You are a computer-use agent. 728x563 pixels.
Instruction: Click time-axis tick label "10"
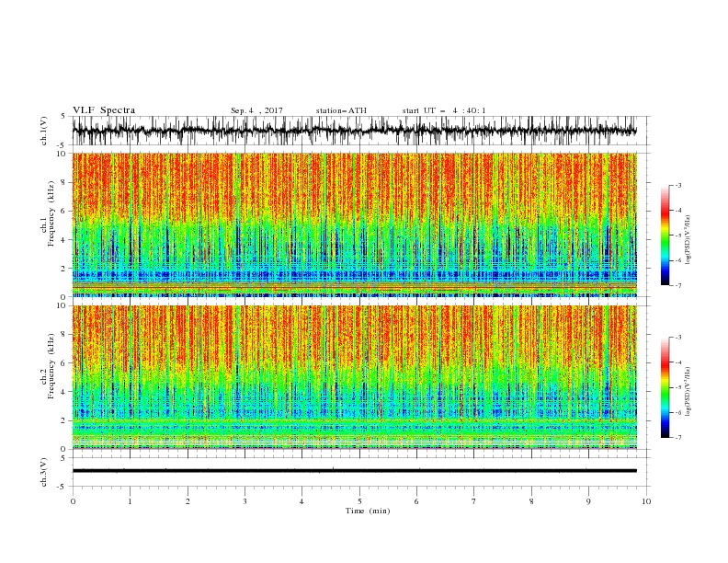click(646, 501)
